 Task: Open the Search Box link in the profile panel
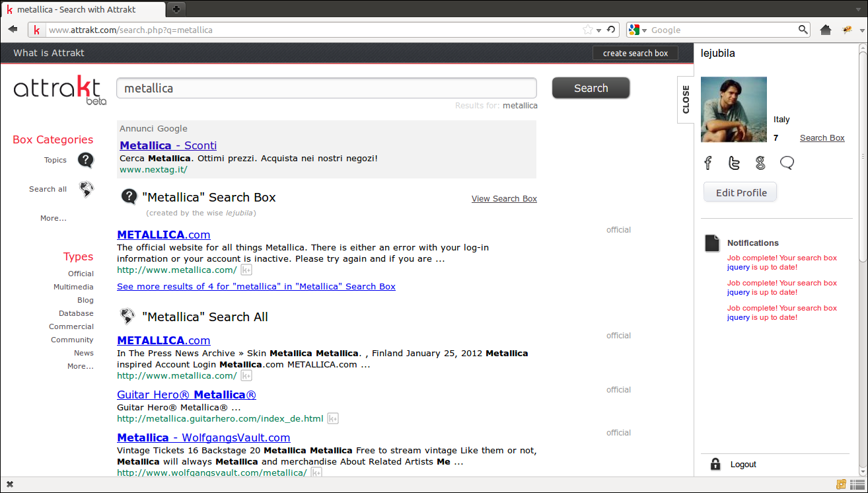[822, 138]
